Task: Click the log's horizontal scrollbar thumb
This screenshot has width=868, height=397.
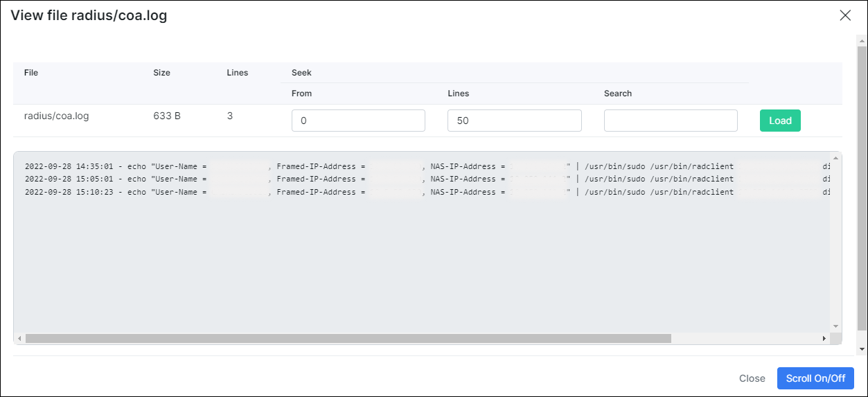Action: (348, 338)
